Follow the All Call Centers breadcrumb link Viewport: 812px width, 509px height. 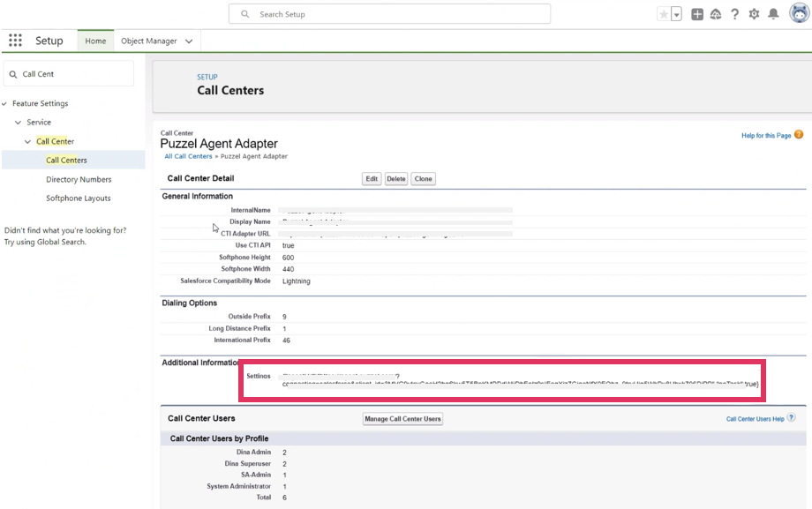(x=188, y=156)
